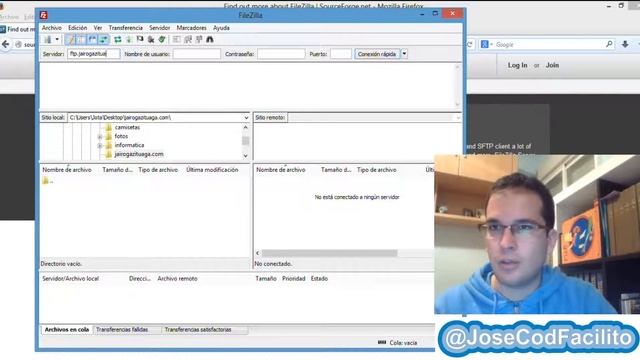Screen dimensions: 640x360
Task: Click the Firefox downloads arrow icon
Action: pos(625,44)
